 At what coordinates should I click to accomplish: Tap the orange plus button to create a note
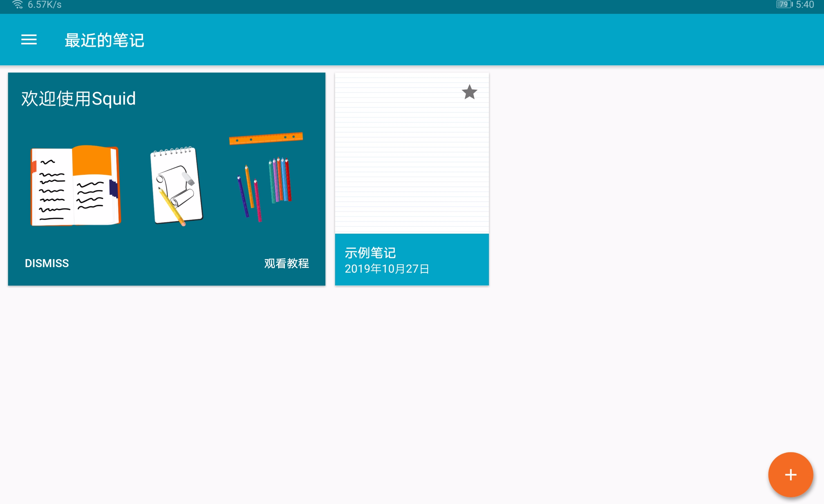point(791,475)
